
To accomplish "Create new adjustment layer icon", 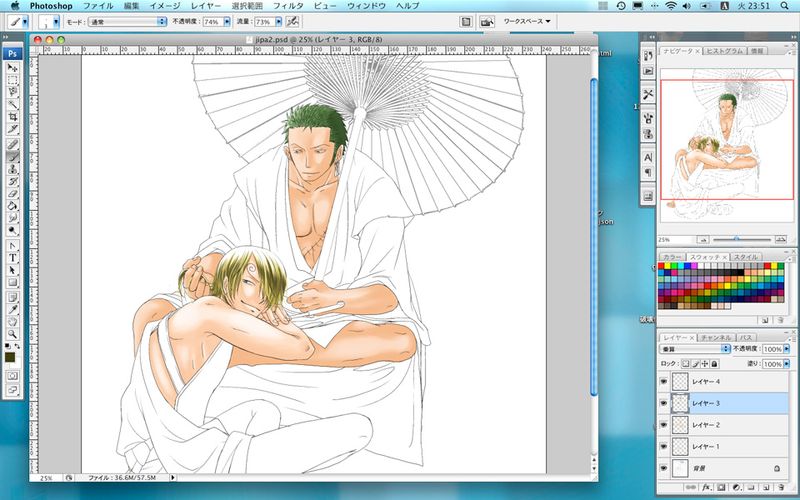I will (736, 488).
